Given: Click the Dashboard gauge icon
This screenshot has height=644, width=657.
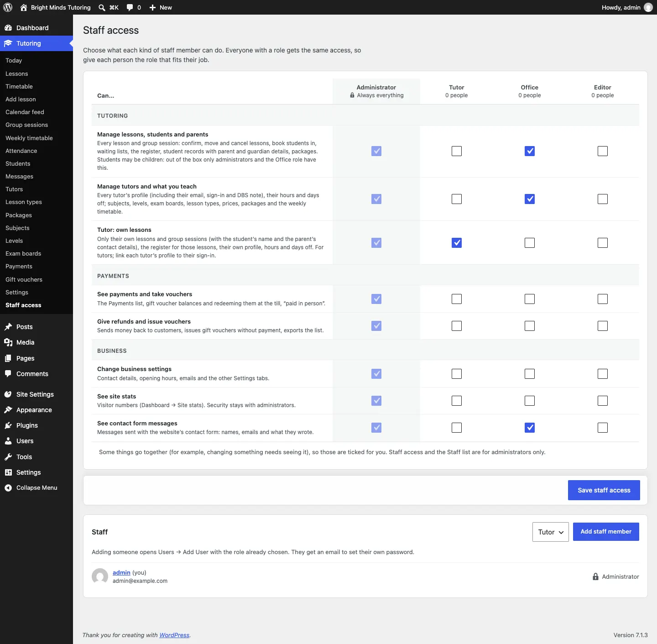Looking at the screenshot, I should pyautogui.click(x=8, y=28).
